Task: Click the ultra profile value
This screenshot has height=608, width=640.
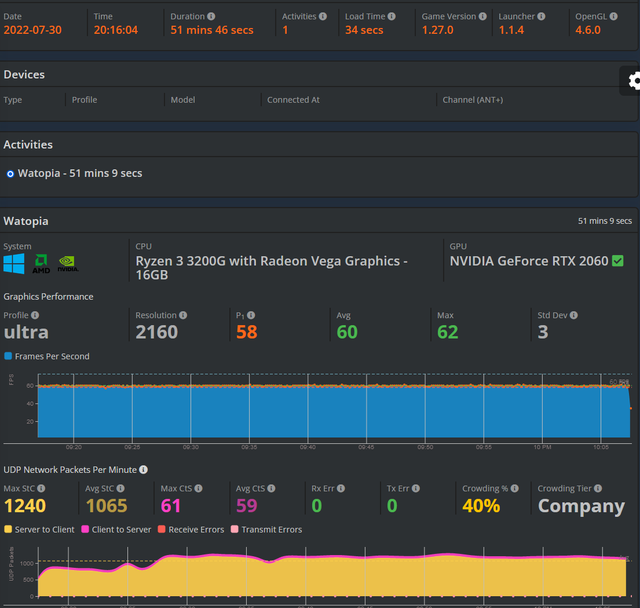Action: click(x=26, y=332)
